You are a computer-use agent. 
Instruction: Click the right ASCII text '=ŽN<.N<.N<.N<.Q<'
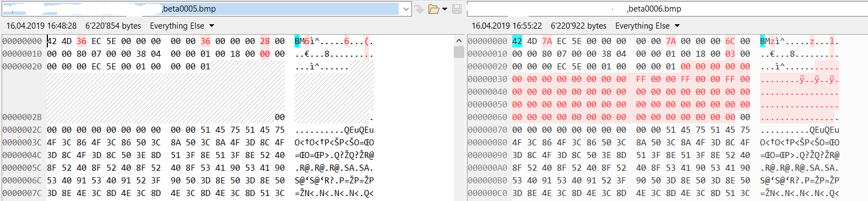click(x=800, y=193)
